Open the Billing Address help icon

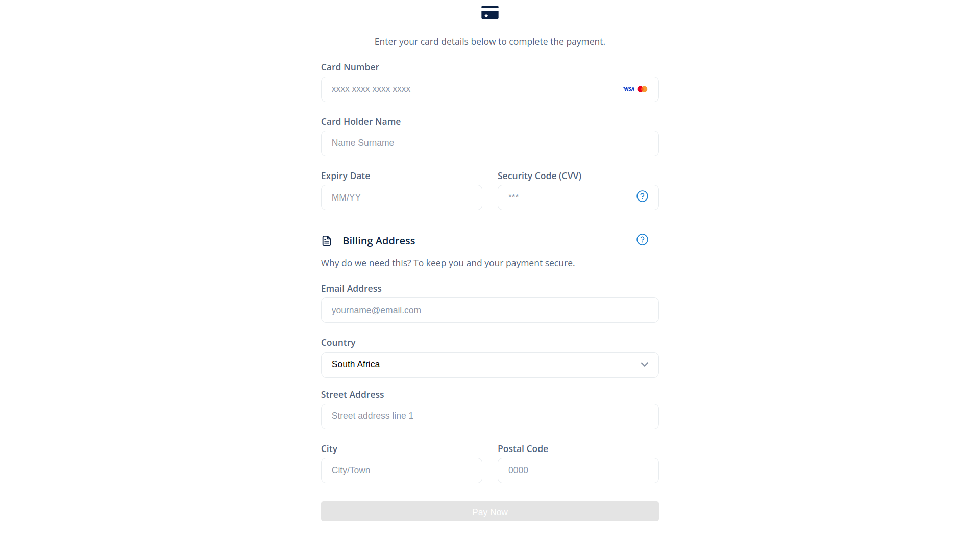click(642, 240)
